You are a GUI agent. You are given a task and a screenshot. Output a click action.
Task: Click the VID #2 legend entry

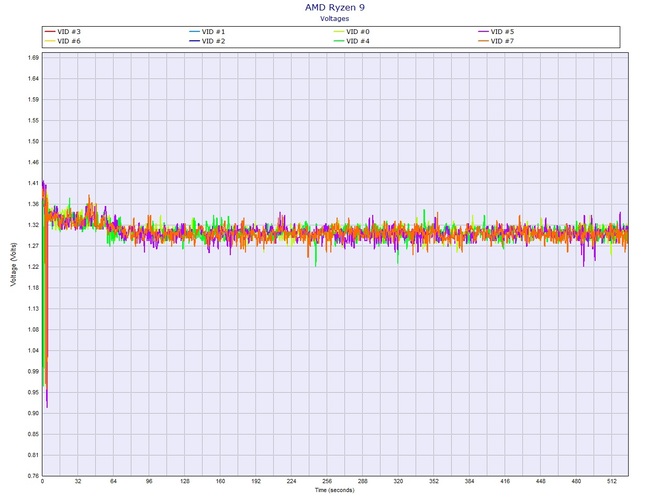pyautogui.click(x=207, y=41)
